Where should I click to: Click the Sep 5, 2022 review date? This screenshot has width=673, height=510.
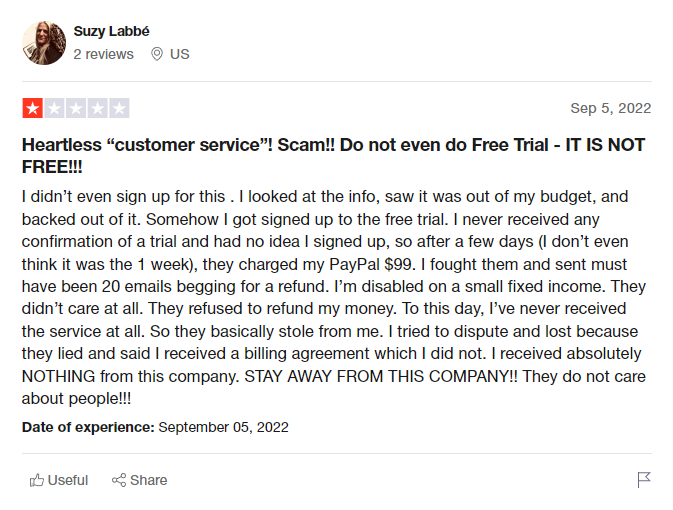pyautogui.click(x=610, y=108)
